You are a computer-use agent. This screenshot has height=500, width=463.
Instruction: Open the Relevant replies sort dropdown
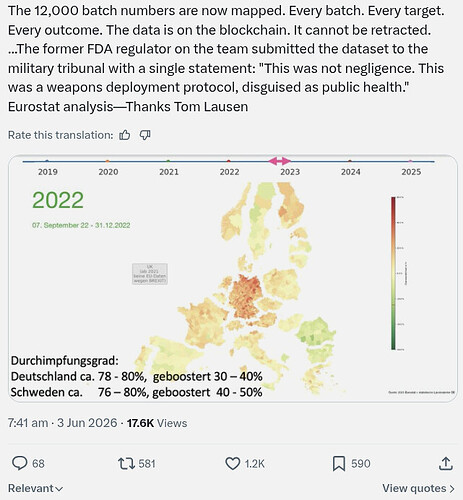point(35,488)
